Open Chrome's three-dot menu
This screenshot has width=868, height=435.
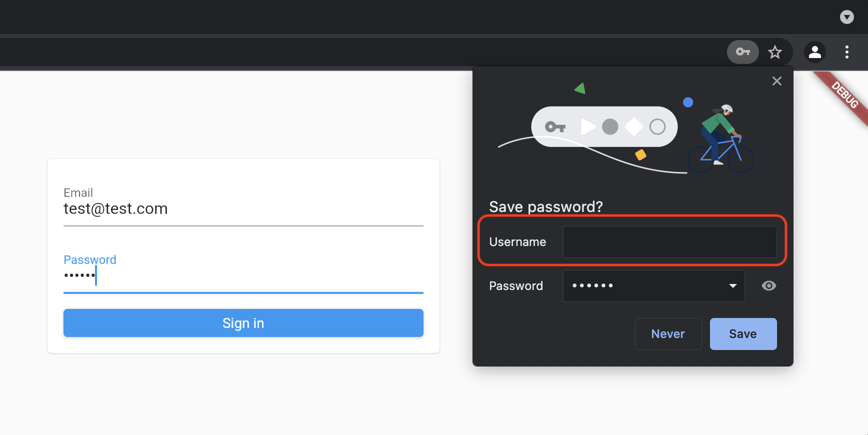(847, 52)
